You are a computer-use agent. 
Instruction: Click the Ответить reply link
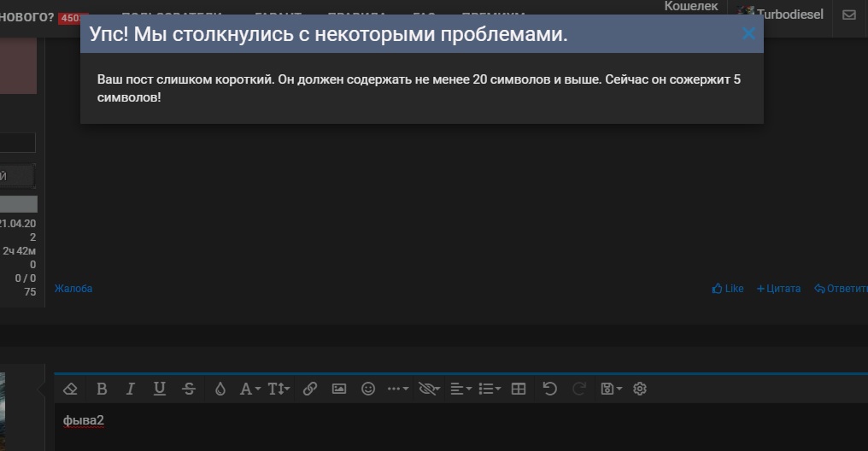click(x=841, y=289)
